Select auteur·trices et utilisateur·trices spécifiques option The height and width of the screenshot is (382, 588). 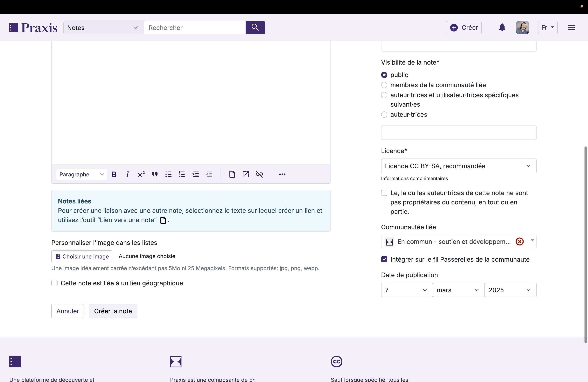point(384,95)
